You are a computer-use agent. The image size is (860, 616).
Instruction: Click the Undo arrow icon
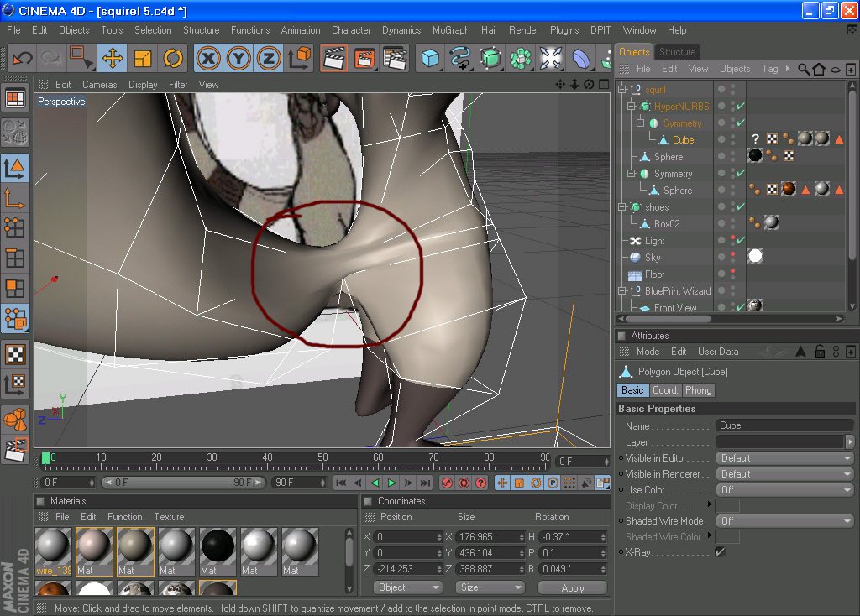click(x=23, y=58)
